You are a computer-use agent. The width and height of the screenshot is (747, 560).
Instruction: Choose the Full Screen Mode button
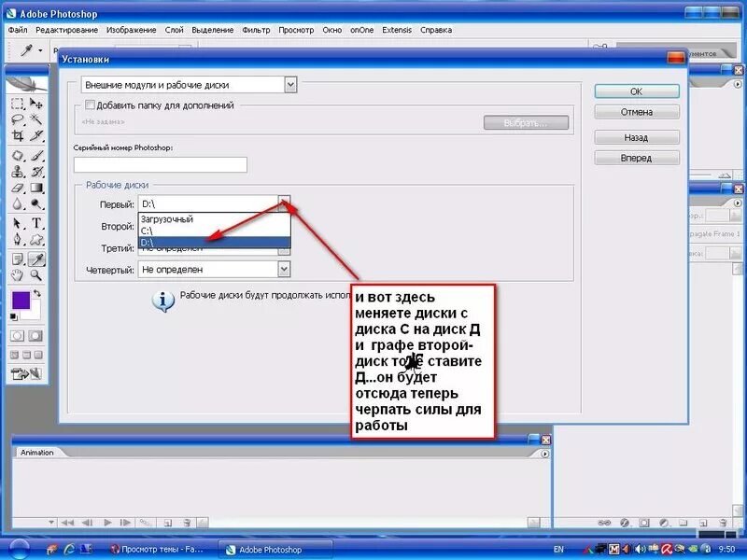pos(38,355)
